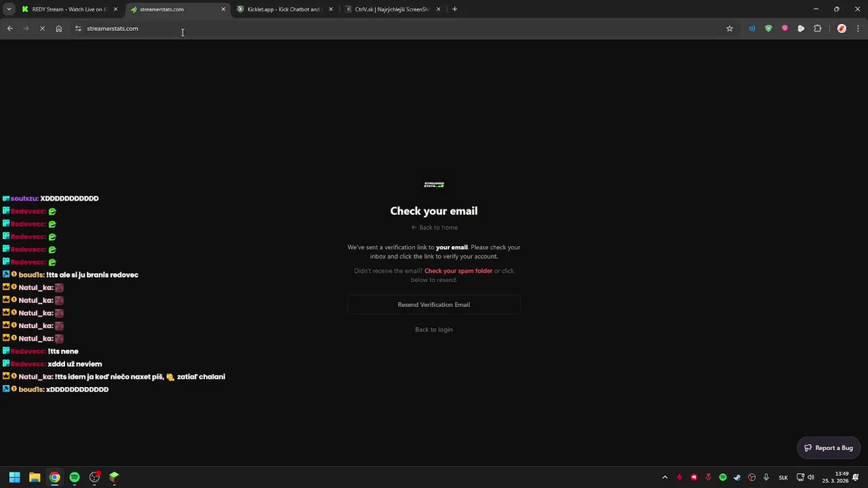View site information icon in address bar
Image resolution: width=868 pixels, height=488 pixels.
click(x=78, y=28)
